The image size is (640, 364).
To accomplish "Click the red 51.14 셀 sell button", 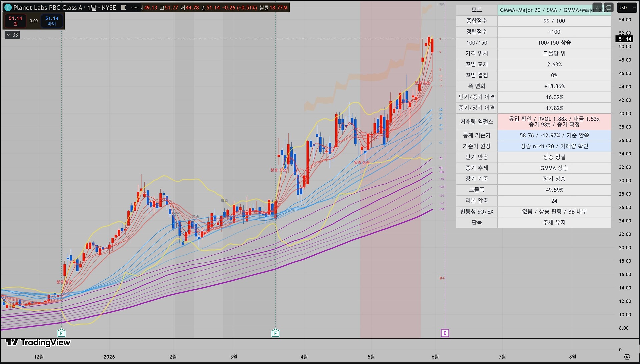I will pyautogui.click(x=15, y=21).
